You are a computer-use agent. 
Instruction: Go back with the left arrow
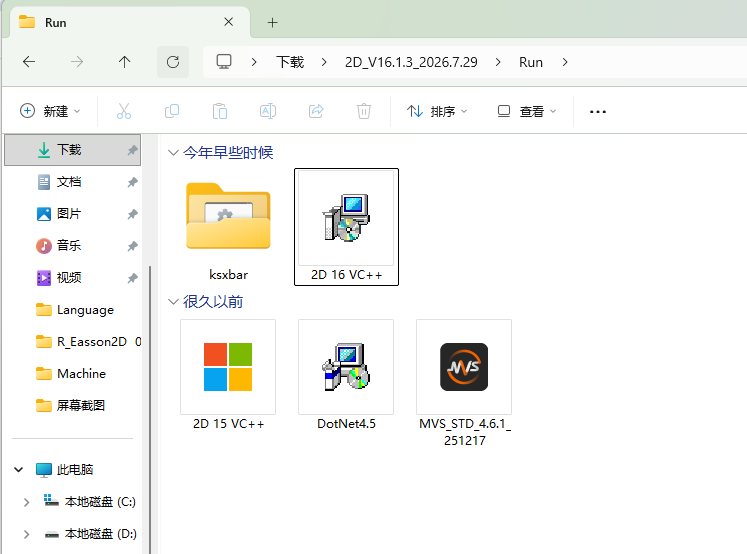29,62
